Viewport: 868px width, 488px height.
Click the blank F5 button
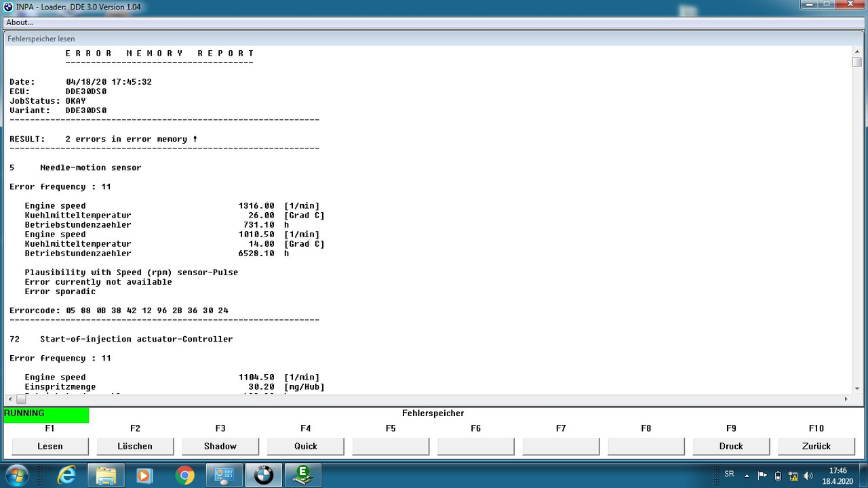[391, 446]
